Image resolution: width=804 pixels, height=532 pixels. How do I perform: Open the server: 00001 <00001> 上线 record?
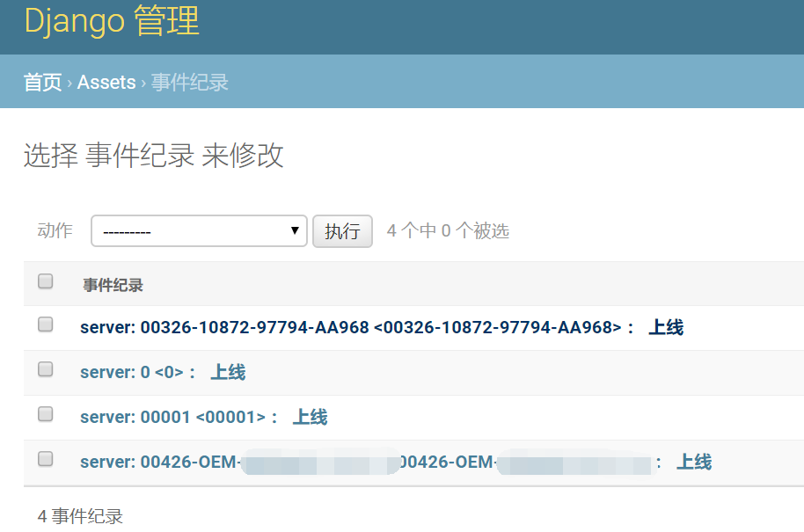[x=203, y=418]
